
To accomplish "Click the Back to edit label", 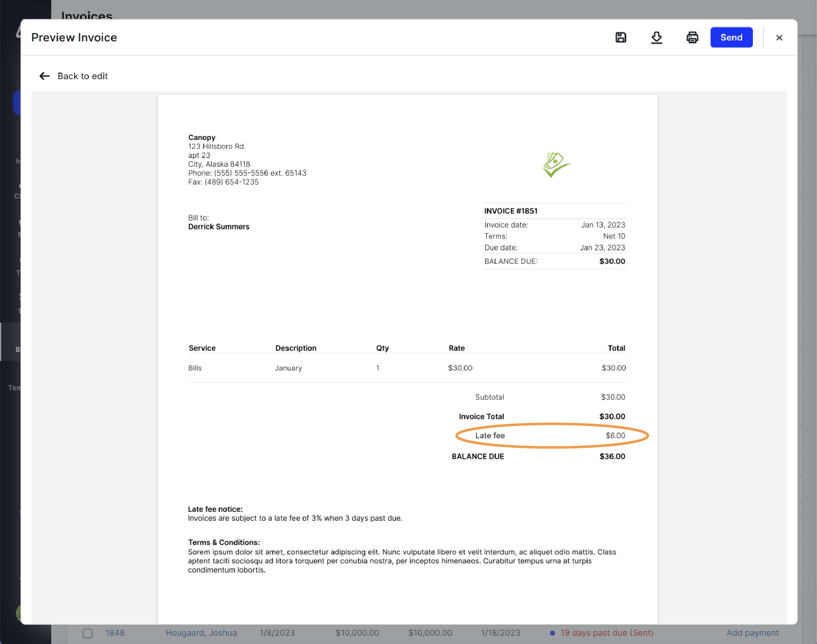I will [83, 76].
